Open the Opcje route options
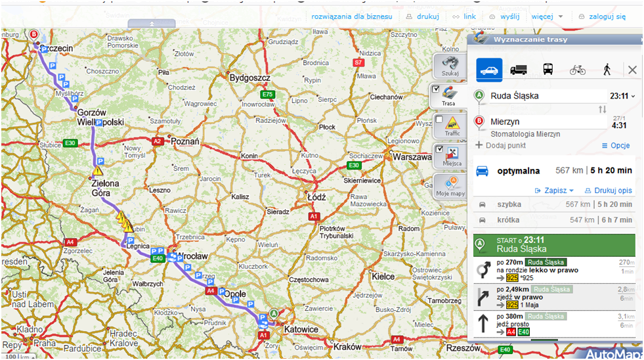 (x=616, y=145)
